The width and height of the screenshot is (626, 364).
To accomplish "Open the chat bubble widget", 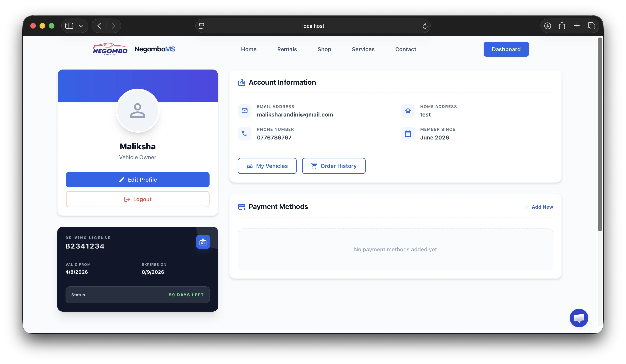I will click(579, 318).
